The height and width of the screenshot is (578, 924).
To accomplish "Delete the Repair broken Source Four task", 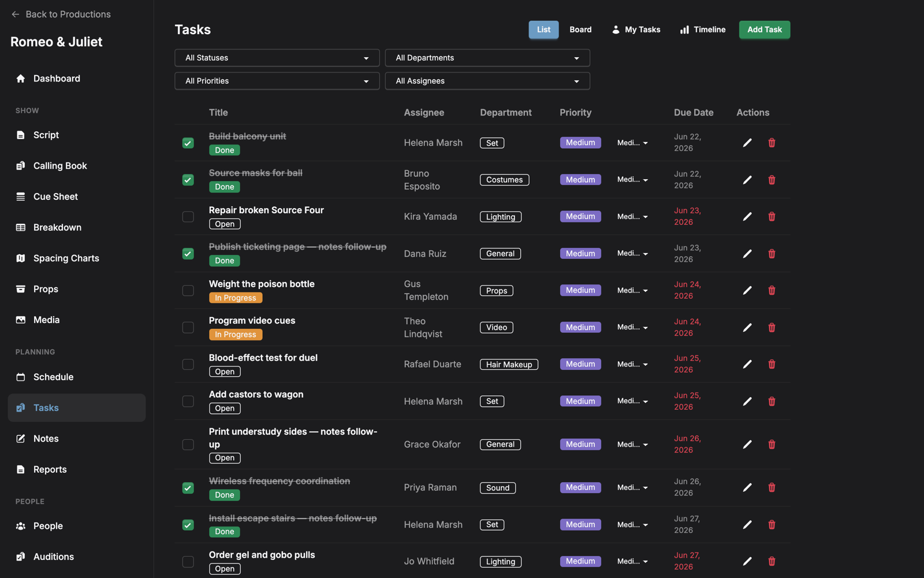I will point(772,217).
